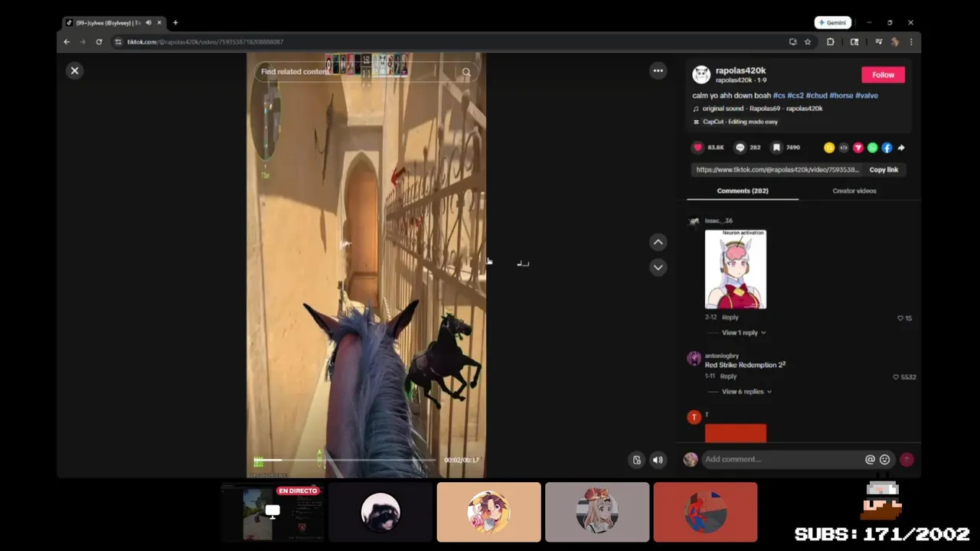Image resolution: width=980 pixels, height=551 pixels.
Task: Open Chrome three-dot menu
Action: pyautogui.click(x=911, y=42)
